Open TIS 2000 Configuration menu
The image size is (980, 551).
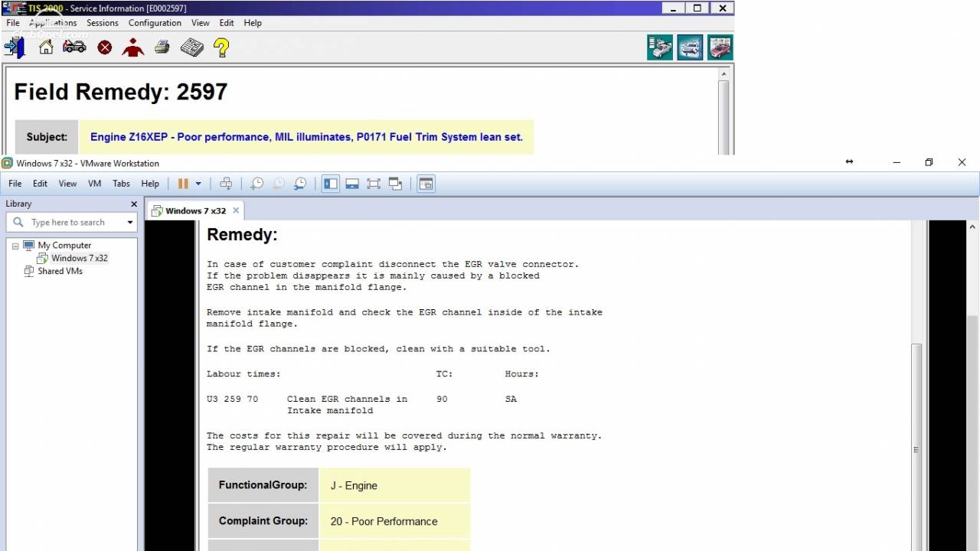click(x=155, y=23)
